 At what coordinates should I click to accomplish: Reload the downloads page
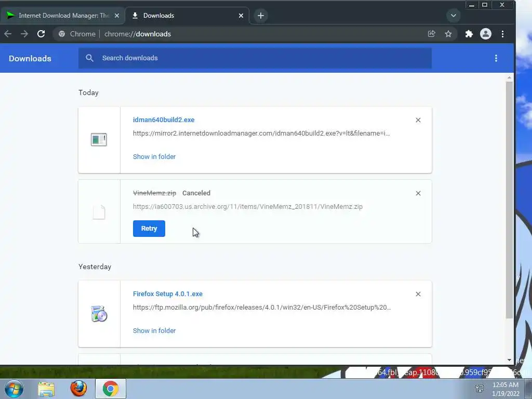point(41,34)
